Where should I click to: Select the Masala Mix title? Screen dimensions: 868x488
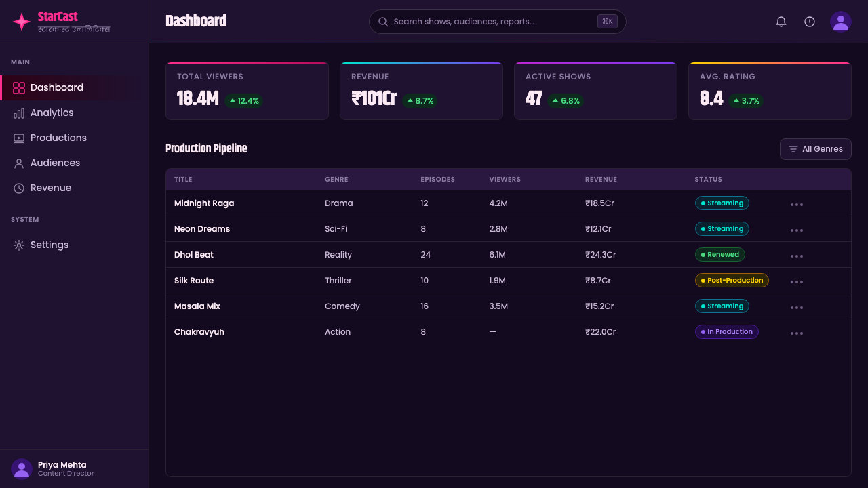[197, 306]
